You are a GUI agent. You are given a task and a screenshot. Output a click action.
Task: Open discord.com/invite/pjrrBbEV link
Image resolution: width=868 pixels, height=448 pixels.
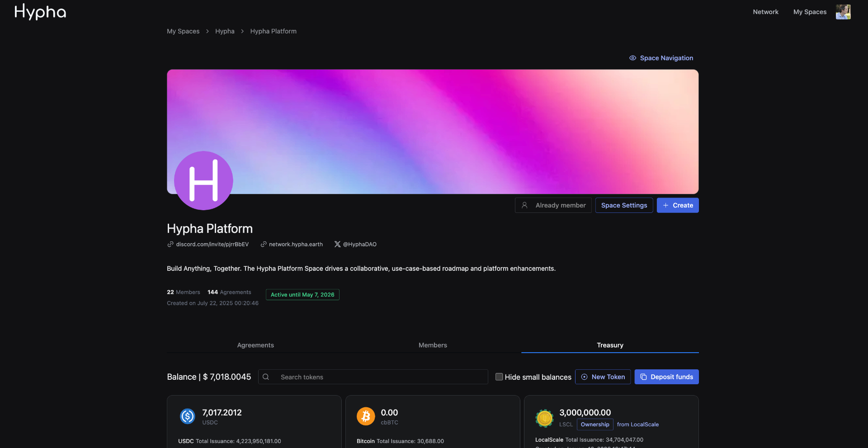212,244
